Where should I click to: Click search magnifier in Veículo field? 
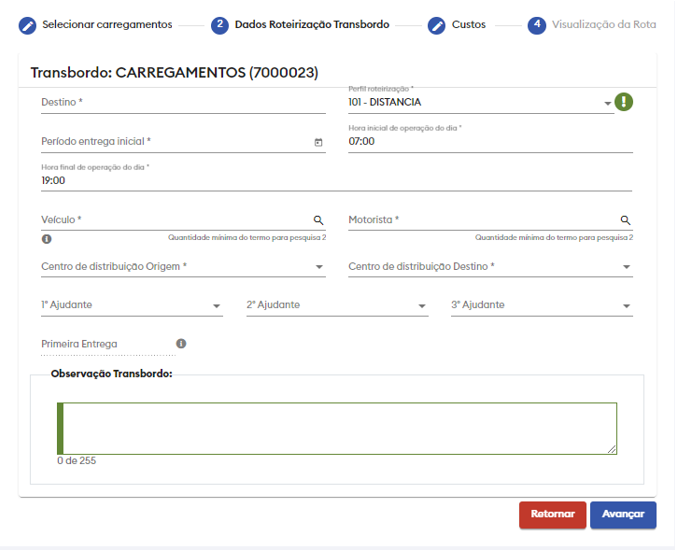click(319, 220)
